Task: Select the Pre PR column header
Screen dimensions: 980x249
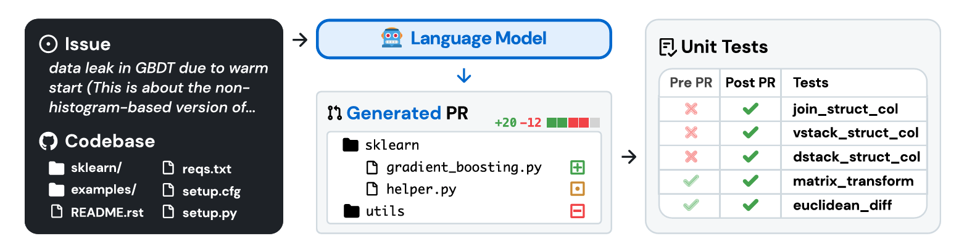Action: coord(691,83)
